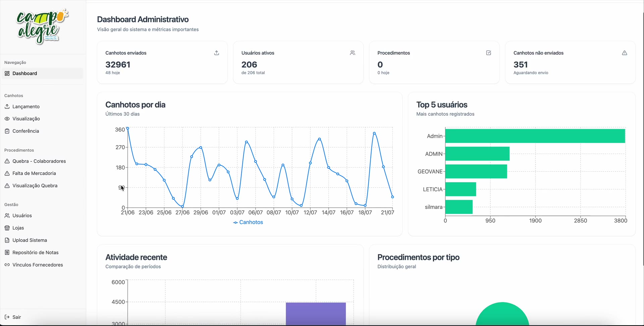This screenshot has height=326, width=644.
Task: Go to Usuários management
Action: click(42, 216)
